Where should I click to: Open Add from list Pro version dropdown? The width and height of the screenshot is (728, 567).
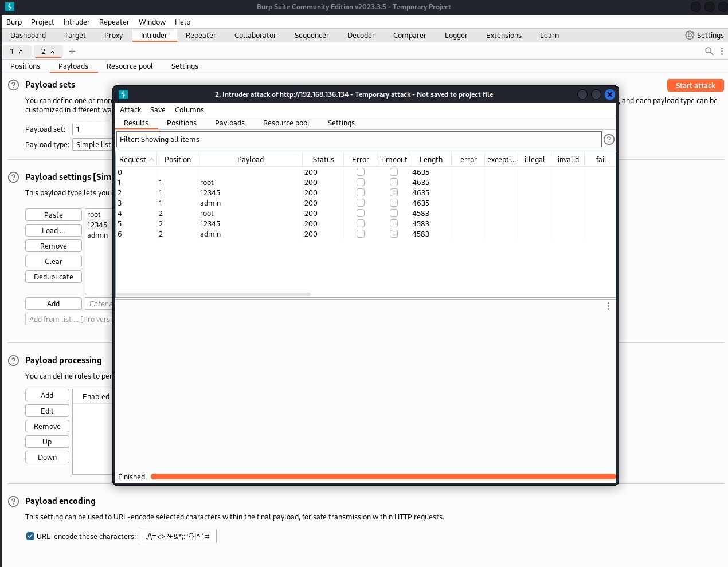pyautogui.click(x=69, y=320)
